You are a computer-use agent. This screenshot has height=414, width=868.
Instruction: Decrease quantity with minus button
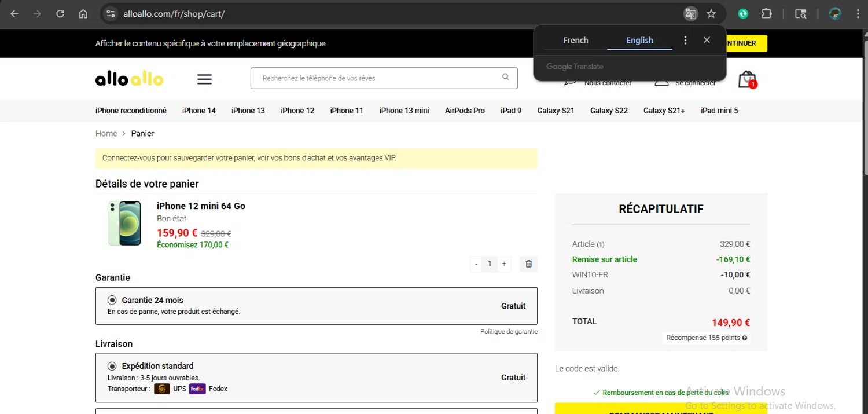pyautogui.click(x=476, y=263)
